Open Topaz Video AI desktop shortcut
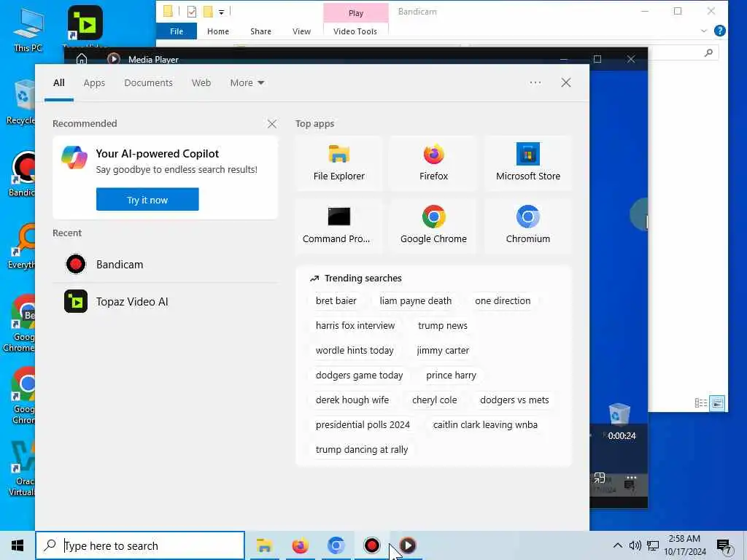The height and width of the screenshot is (560, 747). [85, 26]
